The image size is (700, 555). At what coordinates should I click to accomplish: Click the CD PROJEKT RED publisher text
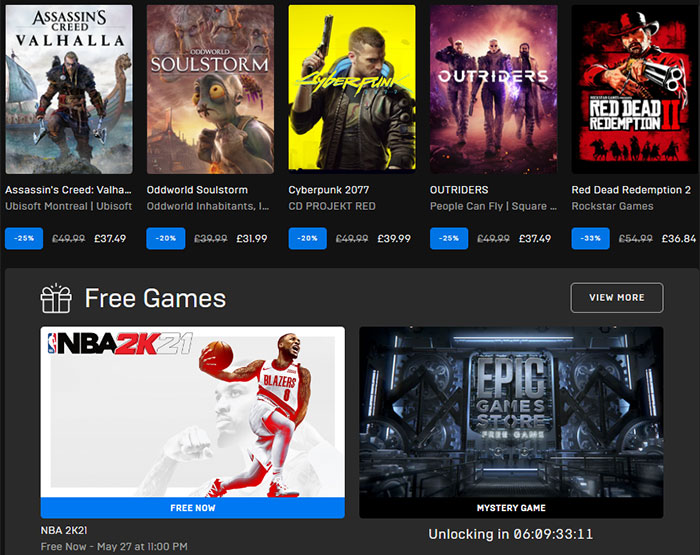332,206
